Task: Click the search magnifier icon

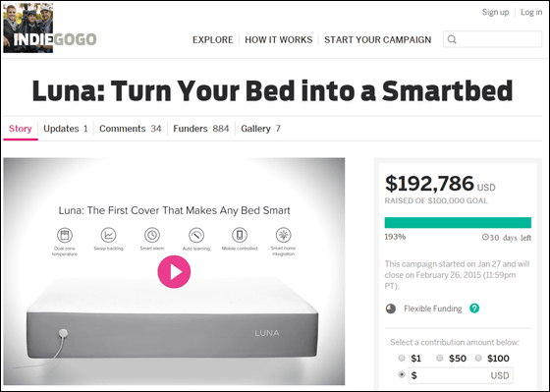Action: pyautogui.click(x=452, y=39)
